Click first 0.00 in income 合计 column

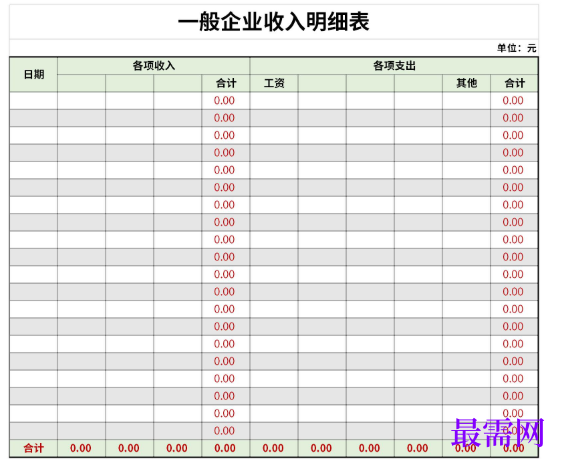click(x=224, y=101)
